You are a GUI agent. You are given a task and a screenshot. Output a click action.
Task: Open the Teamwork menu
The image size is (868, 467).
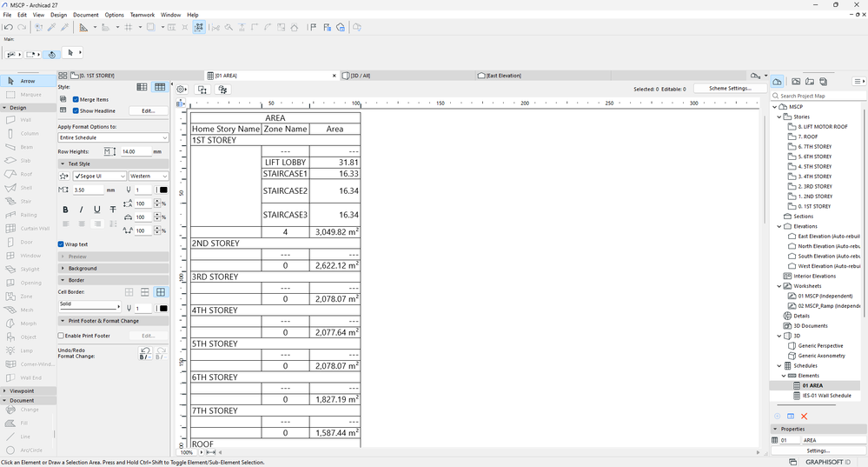tap(142, 15)
